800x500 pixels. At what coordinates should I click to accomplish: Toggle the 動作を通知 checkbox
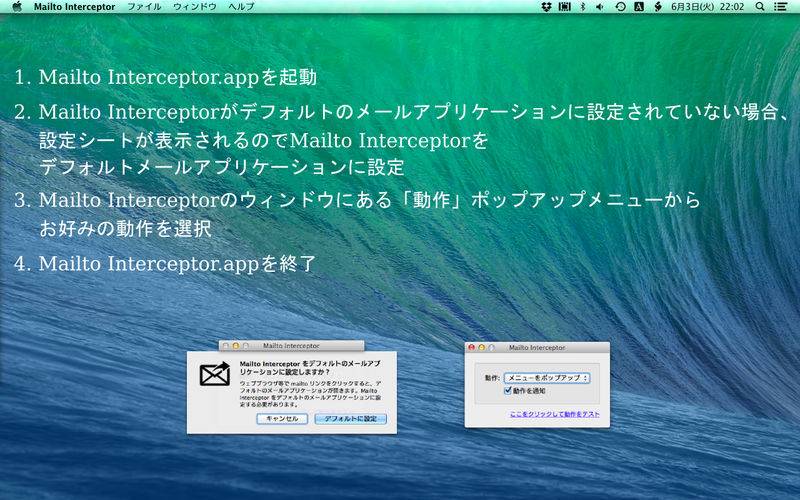pos(509,391)
